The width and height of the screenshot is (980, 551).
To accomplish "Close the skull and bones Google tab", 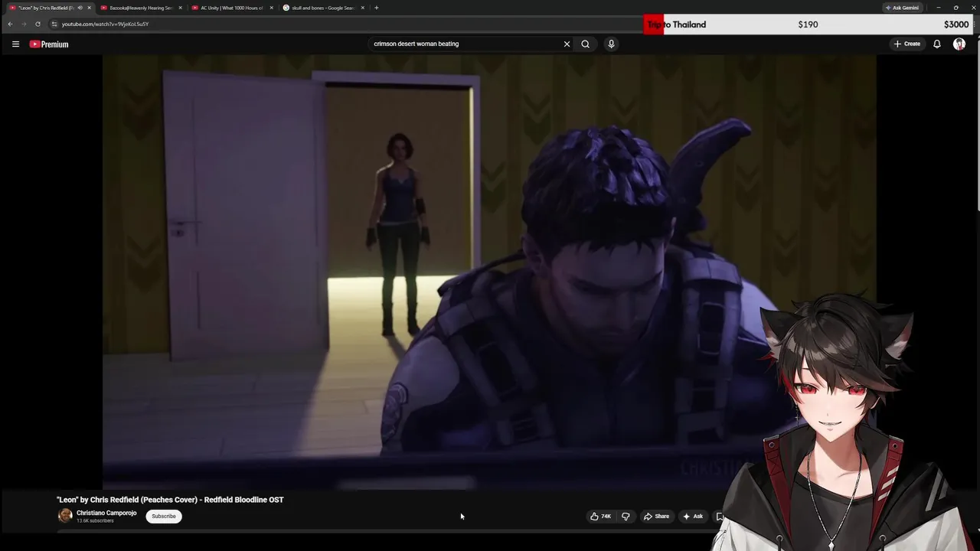I will pos(363,8).
